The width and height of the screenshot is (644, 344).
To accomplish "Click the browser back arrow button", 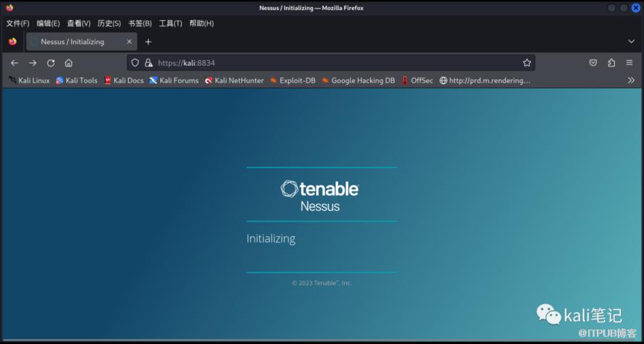I will click(14, 63).
